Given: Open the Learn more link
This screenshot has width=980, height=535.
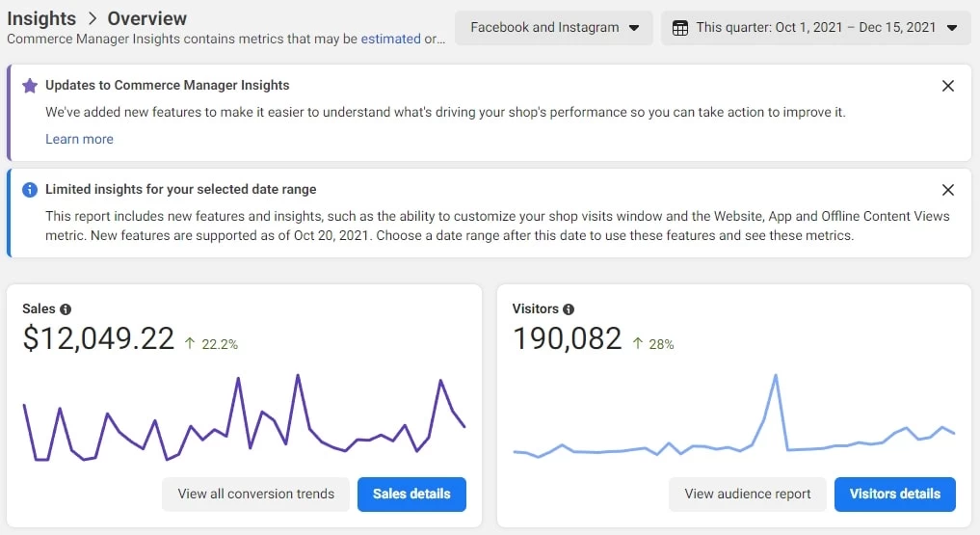Looking at the screenshot, I should [79, 139].
